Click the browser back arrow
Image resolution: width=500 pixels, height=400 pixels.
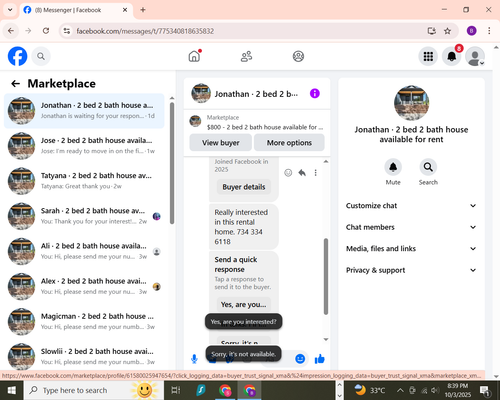coord(11,31)
